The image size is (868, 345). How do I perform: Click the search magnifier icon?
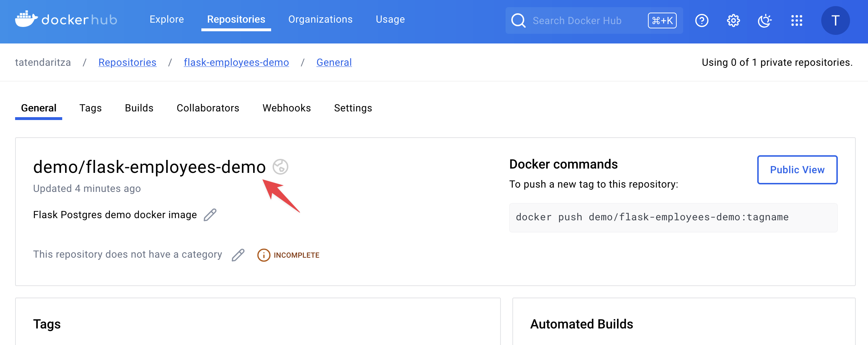click(x=518, y=20)
